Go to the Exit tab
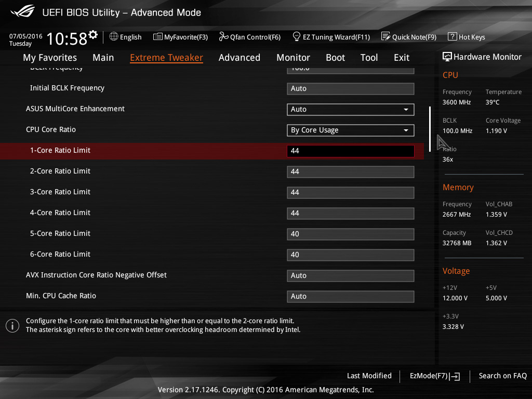 tap(402, 57)
